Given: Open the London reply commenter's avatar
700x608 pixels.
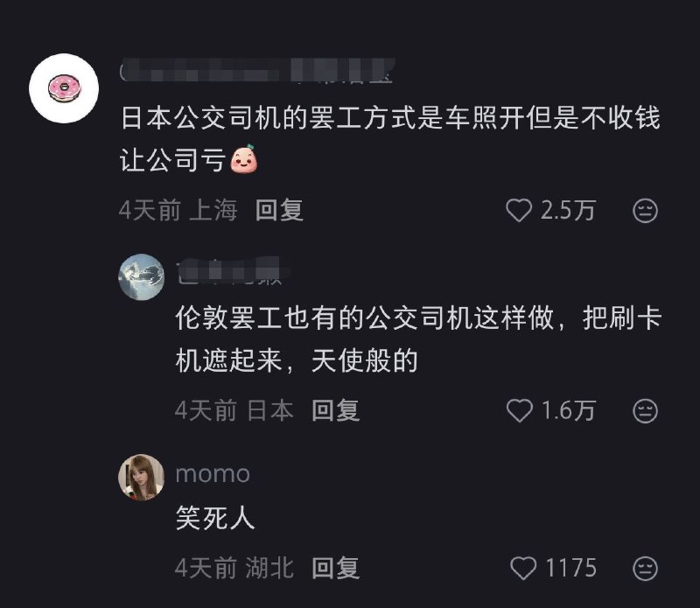Looking at the screenshot, I should coord(140,277).
